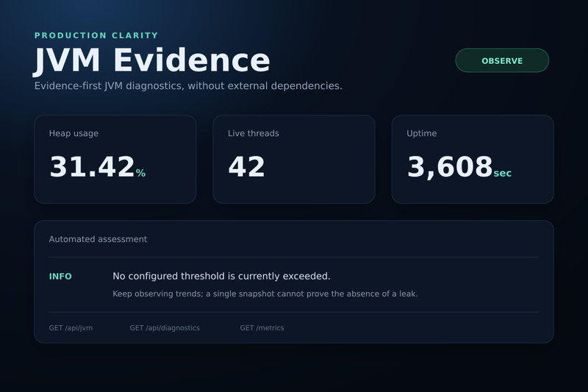Click the Heap usage label
Screen dimensions: 588x392
pyautogui.click(x=73, y=134)
